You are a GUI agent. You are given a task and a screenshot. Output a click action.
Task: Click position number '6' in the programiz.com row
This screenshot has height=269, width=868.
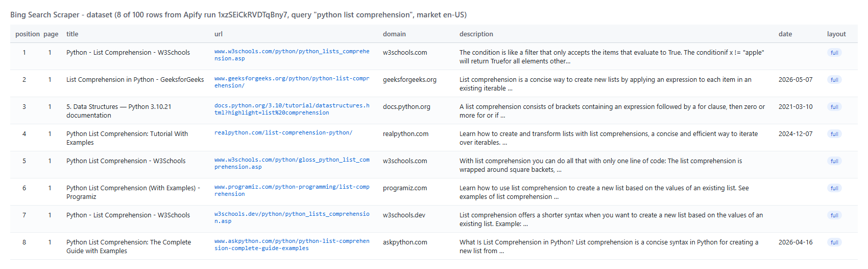(24, 188)
